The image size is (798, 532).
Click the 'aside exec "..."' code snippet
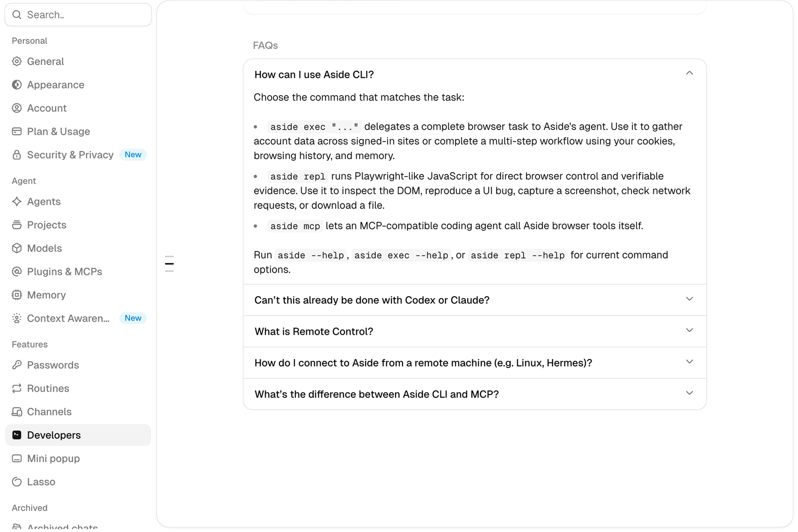pyautogui.click(x=314, y=127)
